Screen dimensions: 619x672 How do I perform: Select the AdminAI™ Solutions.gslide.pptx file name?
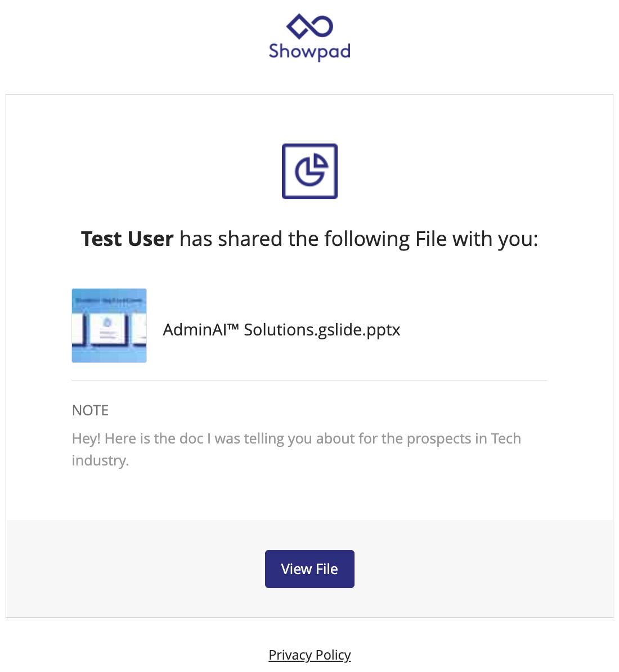(x=281, y=329)
